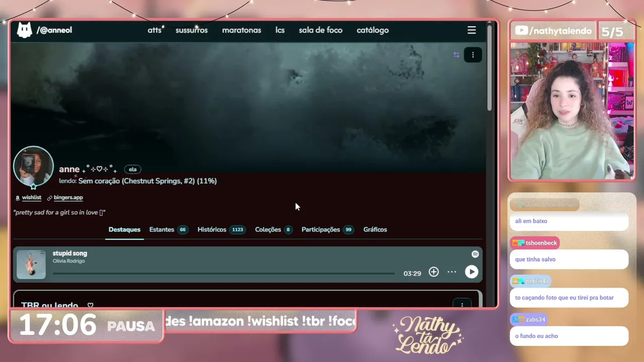
Task: Click the chain link icon beside bingers.app
Action: pos(50,198)
